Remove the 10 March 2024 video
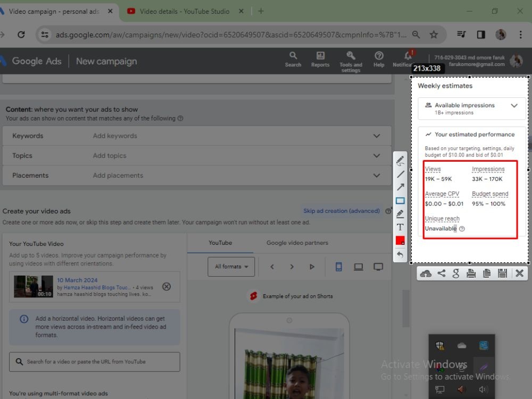Screen dimensions: 532x399 (166, 287)
